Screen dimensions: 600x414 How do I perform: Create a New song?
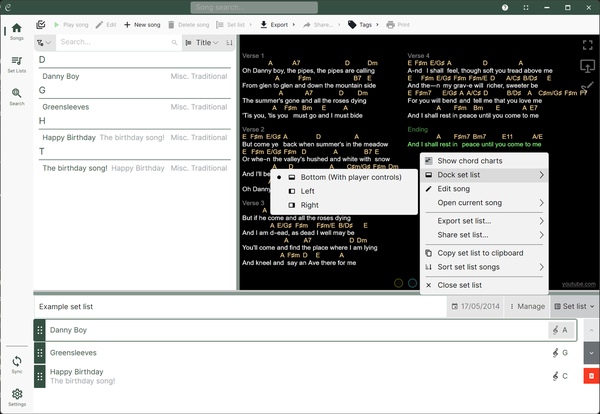point(142,25)
